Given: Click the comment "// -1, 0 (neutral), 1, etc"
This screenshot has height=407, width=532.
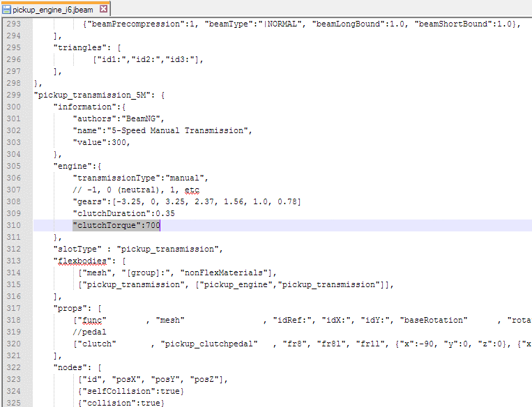Looking at the screenshot, I should pyautogui.click(x=136, y=190).
